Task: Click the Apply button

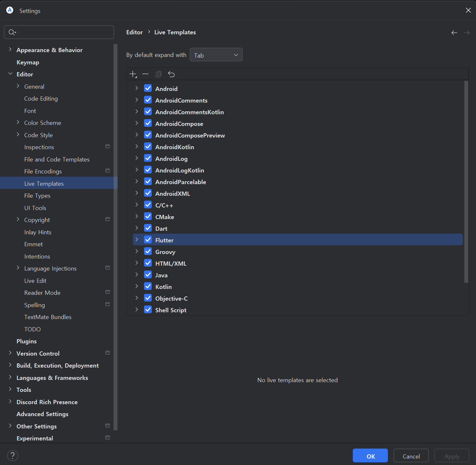Action: 452,456
